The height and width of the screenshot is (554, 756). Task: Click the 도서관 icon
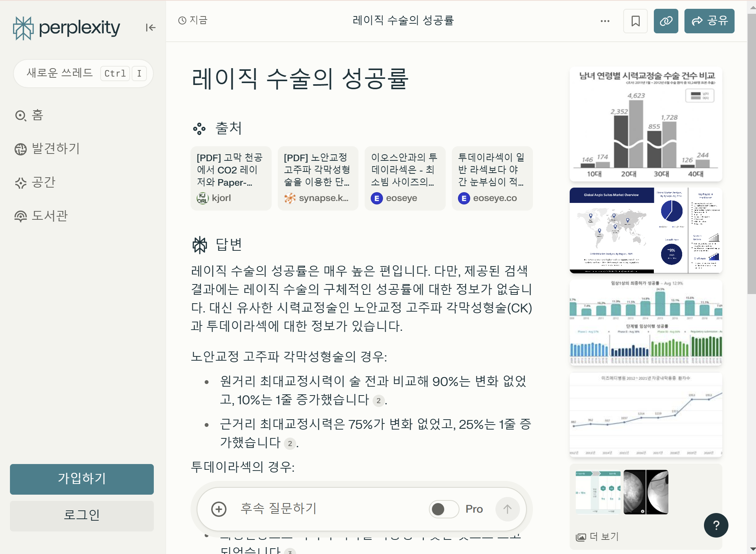click(x=20, y=216)
